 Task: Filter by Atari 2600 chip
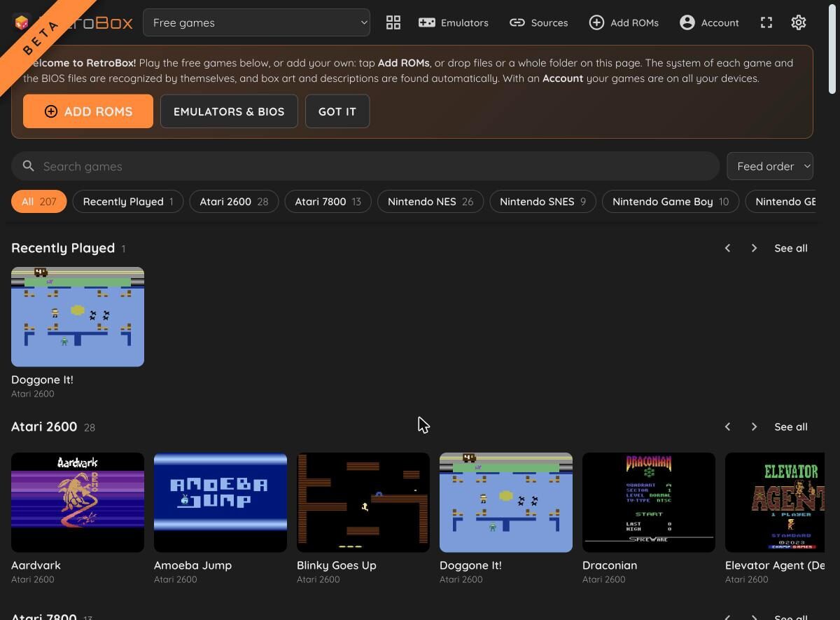pyautogui.click(x=234, y=202)
